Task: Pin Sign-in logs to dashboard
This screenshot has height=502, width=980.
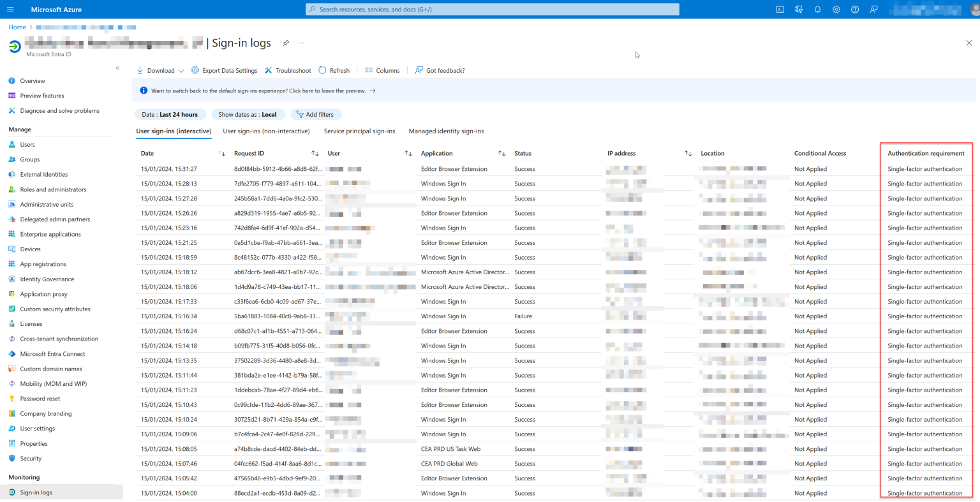Action: (x=285, y=43)
